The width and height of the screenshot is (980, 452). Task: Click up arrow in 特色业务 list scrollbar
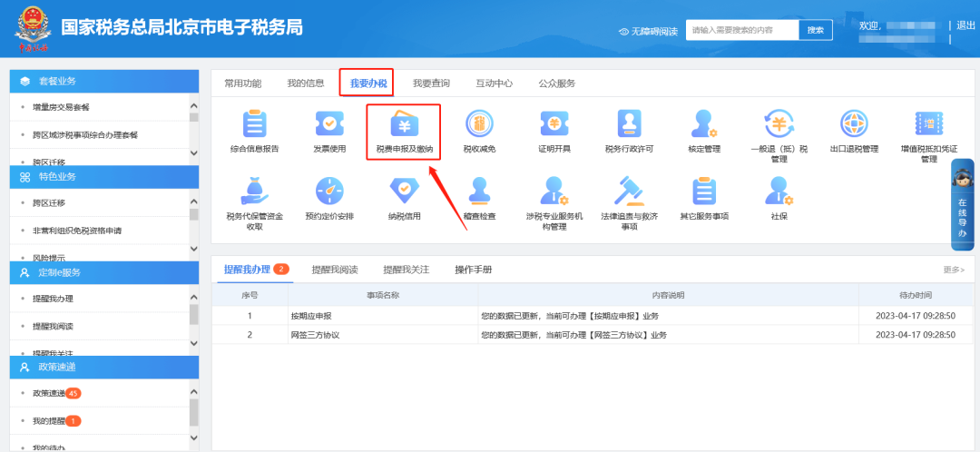194,202
